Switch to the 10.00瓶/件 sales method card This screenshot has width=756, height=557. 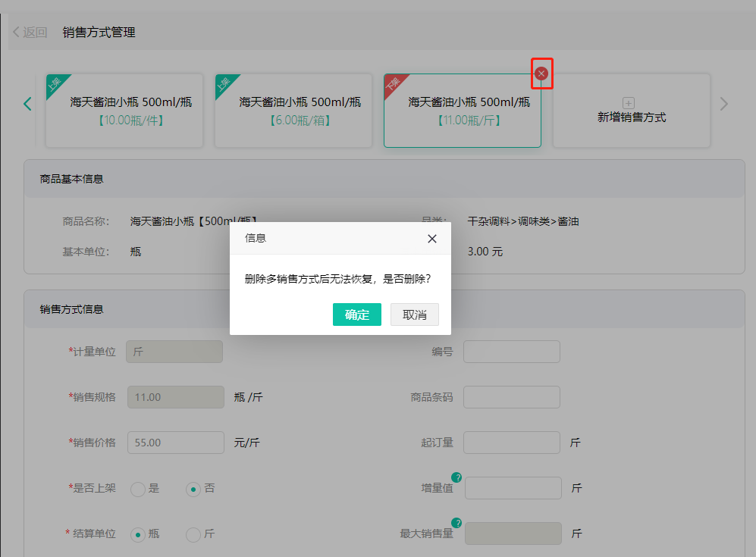click(x=124, y=111)
